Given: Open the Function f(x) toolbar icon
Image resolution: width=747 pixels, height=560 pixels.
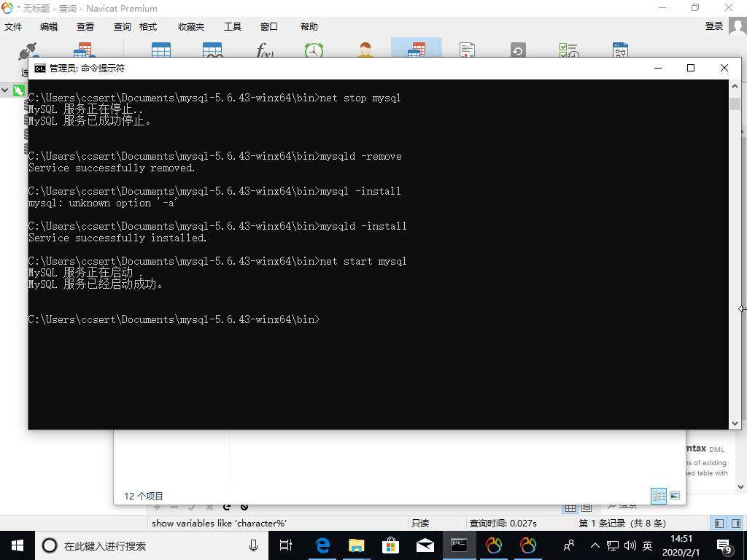Looking at the screenshot, I should coord(264,50).
